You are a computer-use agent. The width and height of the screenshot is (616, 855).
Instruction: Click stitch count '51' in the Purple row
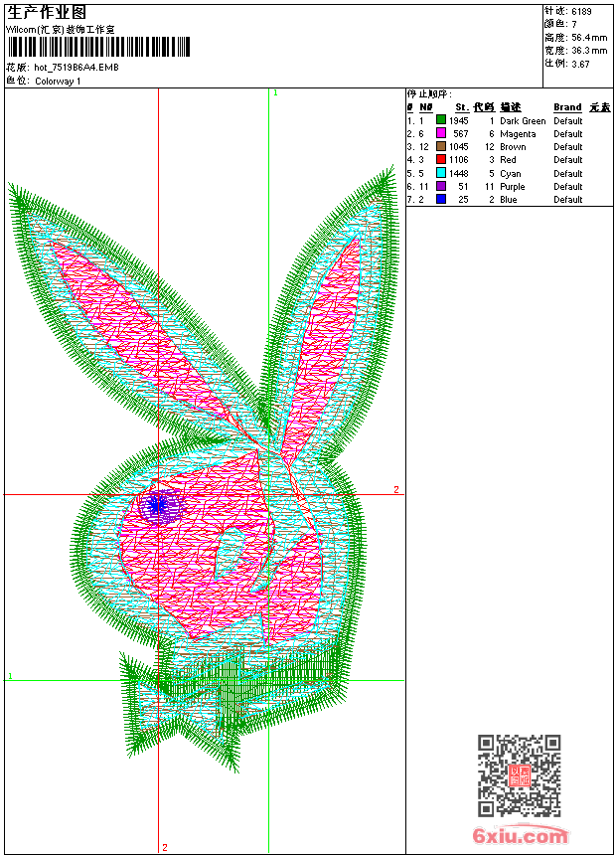pyautogui.click(x=463, y=187)
